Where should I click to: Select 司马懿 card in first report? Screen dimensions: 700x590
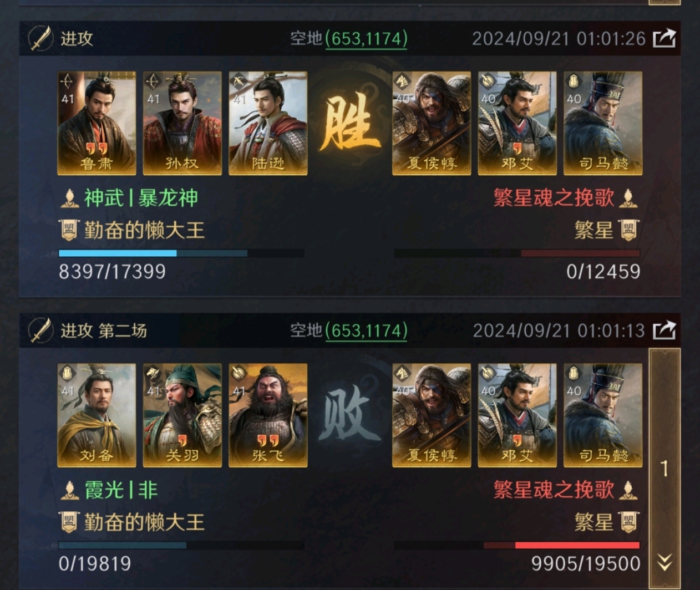pyautogui.click(x=603, y=123)
